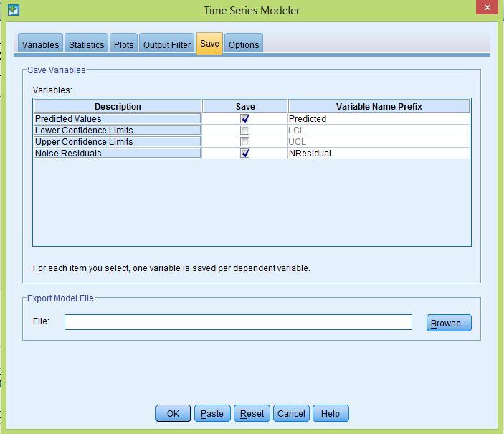Click the Paste button
Image resolution: width=504 pixels, height=434 pixels.
pyautogui.click(x=212, y=413)
